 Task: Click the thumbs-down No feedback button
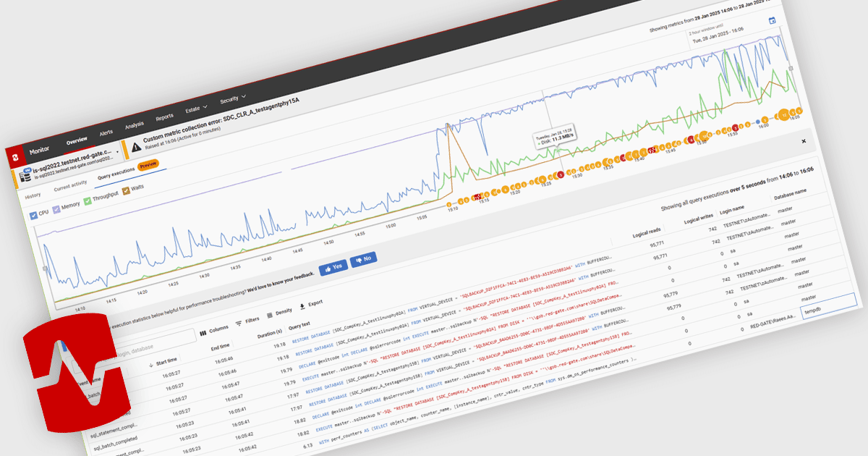[x=363, y=259]
